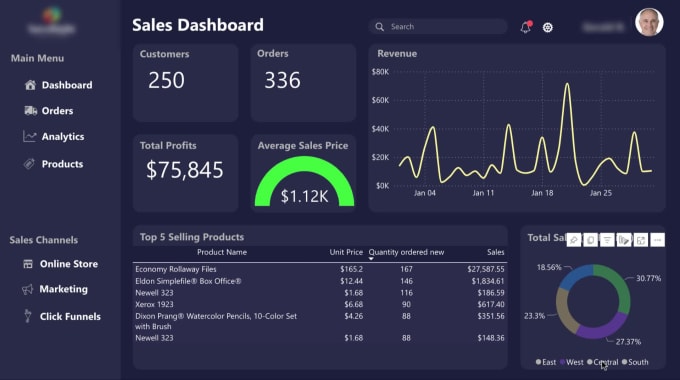Open more options on Total Sales visual
Image resolution: width=680 pixels, height=380 pixels.
(x=658, y=240)
